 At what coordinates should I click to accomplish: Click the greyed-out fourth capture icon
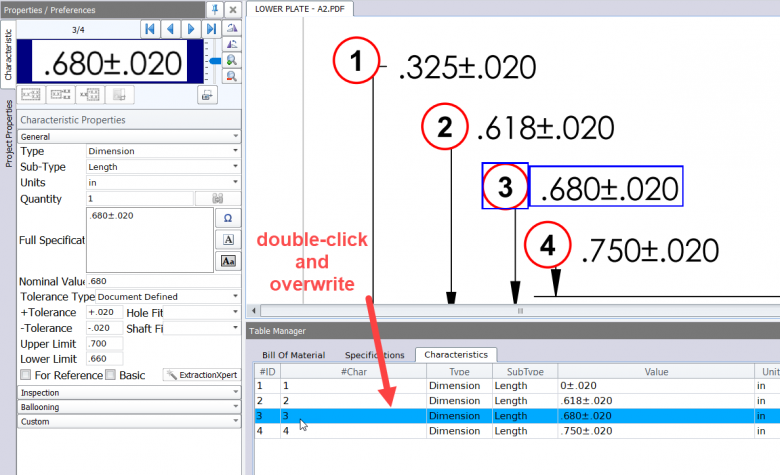pyautogui.click(x=119, y=95)
